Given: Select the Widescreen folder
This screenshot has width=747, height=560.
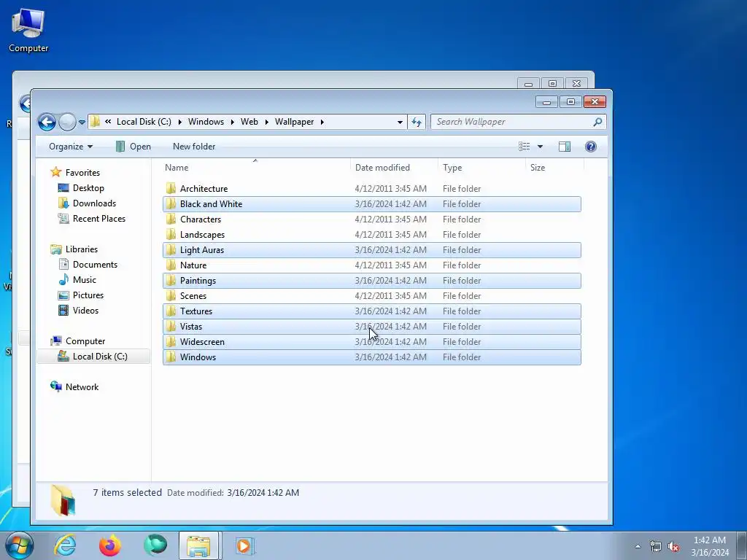Looking at the screenshot, I should 371,341.
